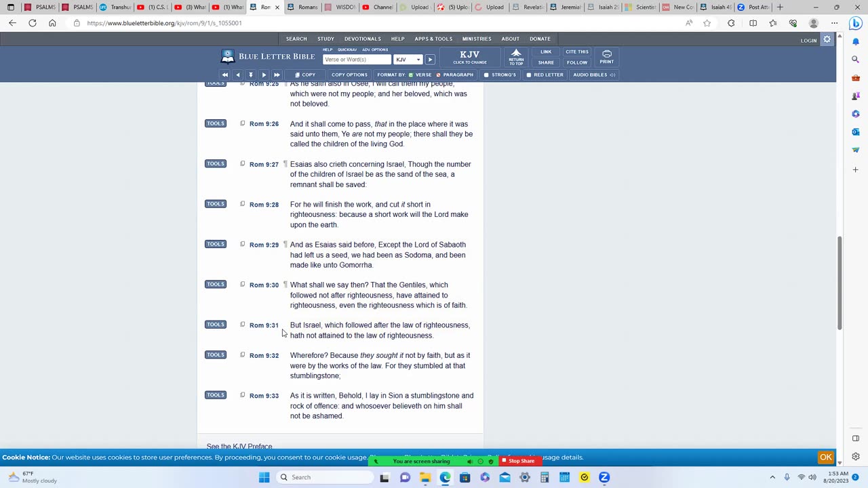
Task: Open Edge sidebar search icon
Action: point(856,60)
